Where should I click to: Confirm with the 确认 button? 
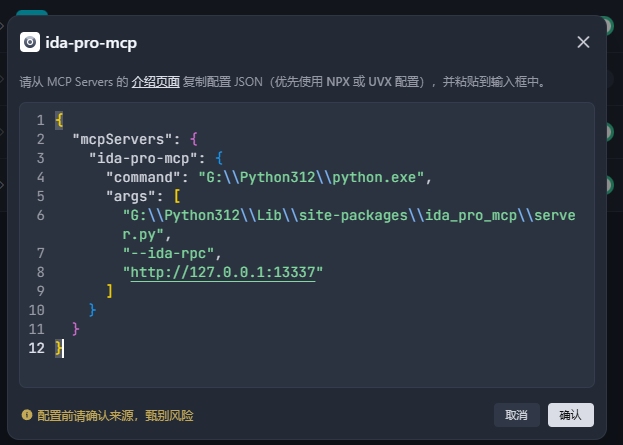point(571,415)
